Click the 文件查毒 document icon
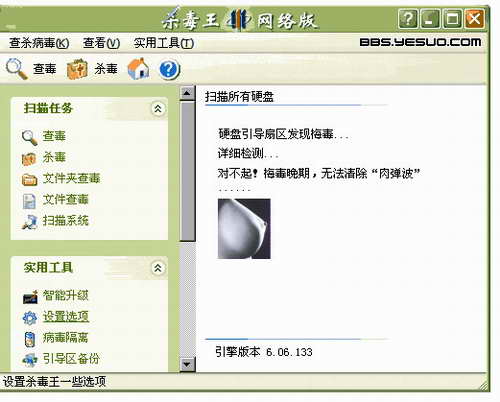 pos(29,201)
